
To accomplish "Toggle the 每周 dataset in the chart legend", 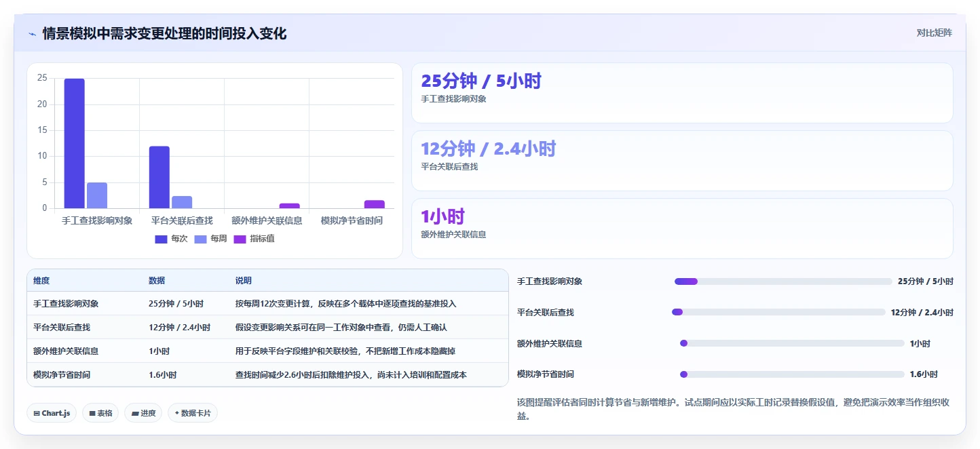I will point(210,239).
